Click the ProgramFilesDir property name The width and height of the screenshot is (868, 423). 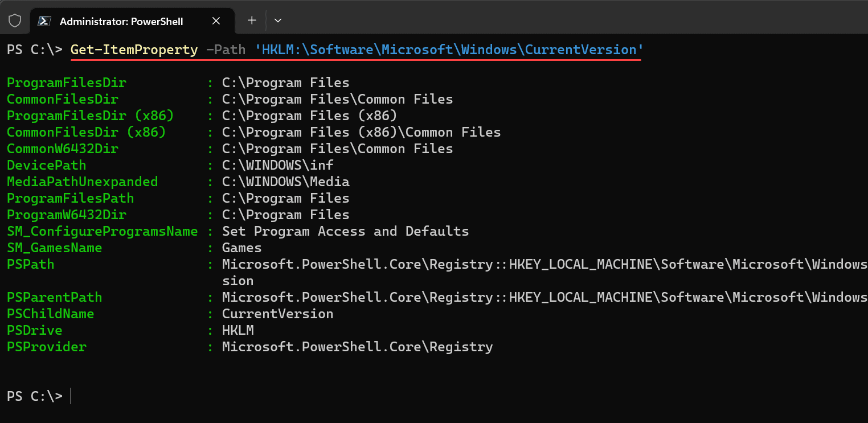click(66, 83)
